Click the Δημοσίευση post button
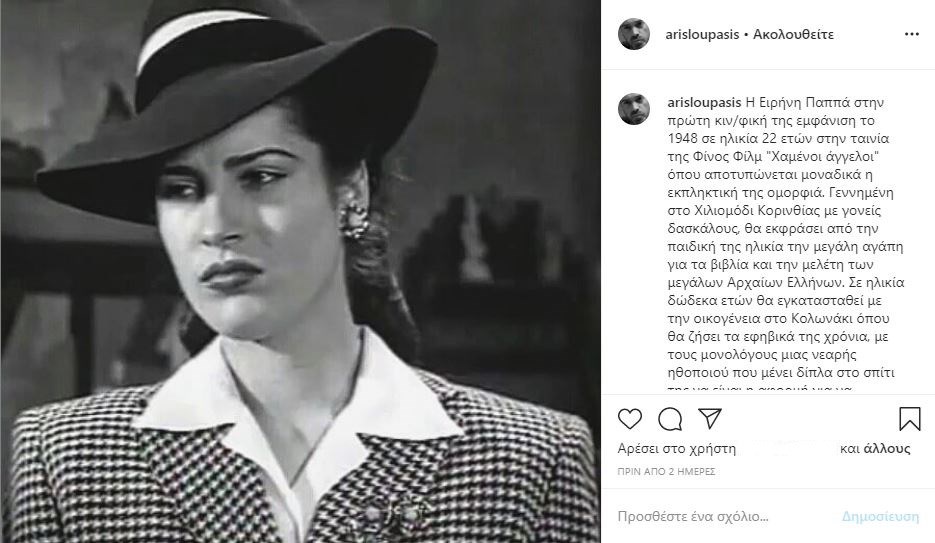 click(880, 516)
